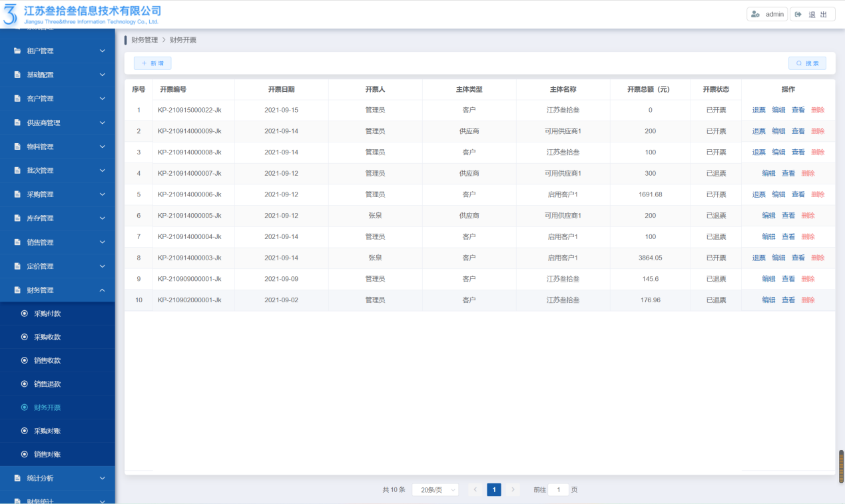
Task: Open the 销售对账 menu item
Action: [x=47, y=455]
